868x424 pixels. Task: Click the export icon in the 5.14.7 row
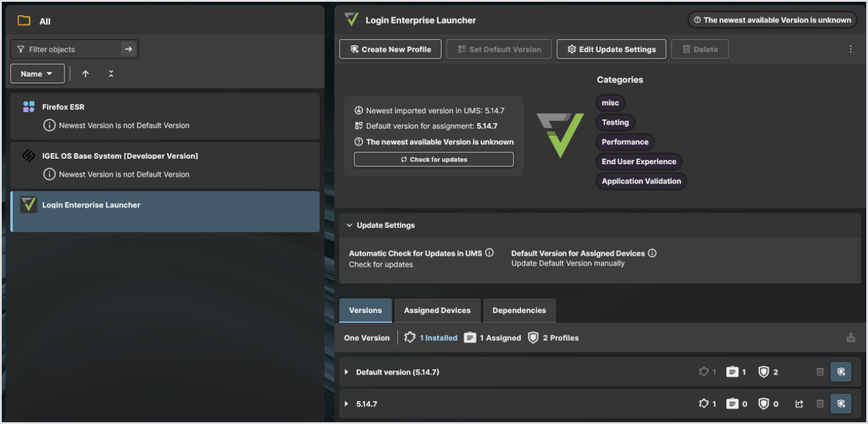[x=799, y=403]
